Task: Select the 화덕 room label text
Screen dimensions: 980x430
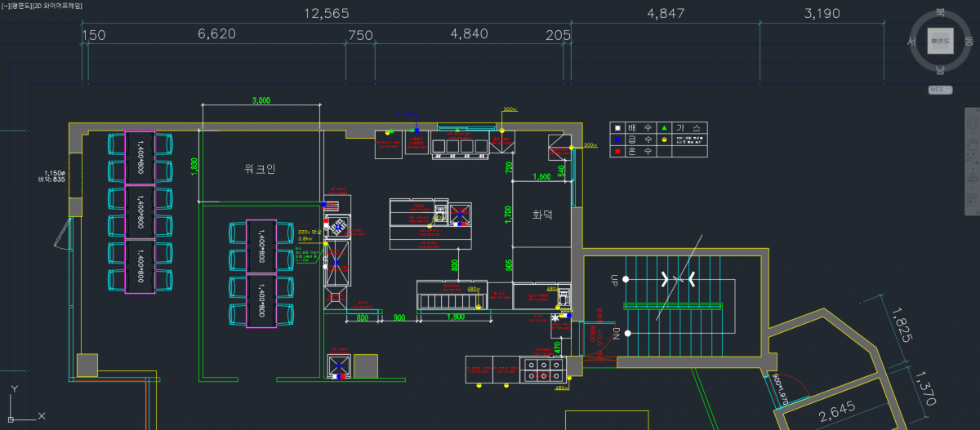Action: 542,215
